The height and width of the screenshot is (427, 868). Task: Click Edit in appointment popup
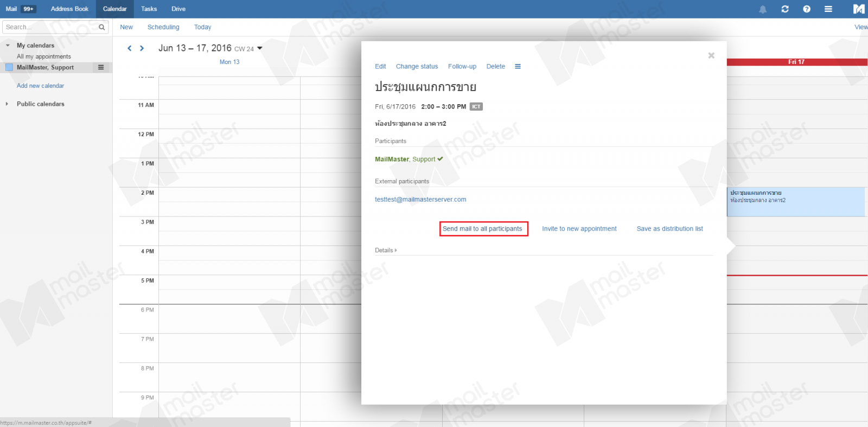point(380,67)
